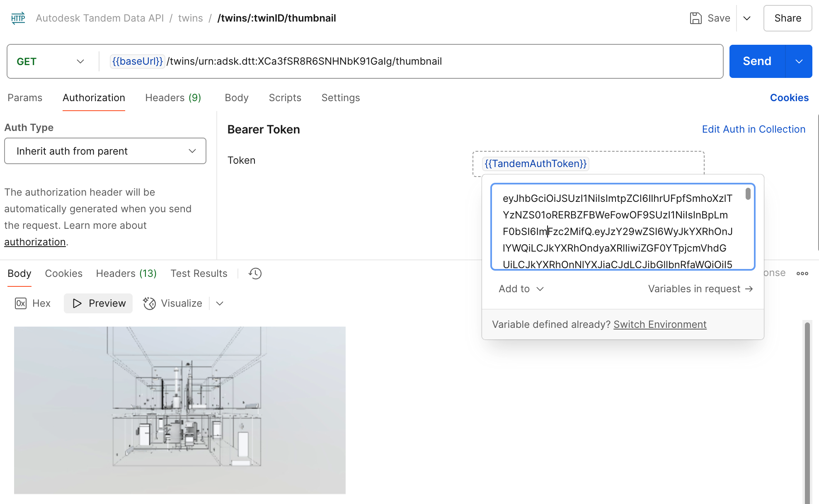Switch to the Hex view icon

point(21,303)
